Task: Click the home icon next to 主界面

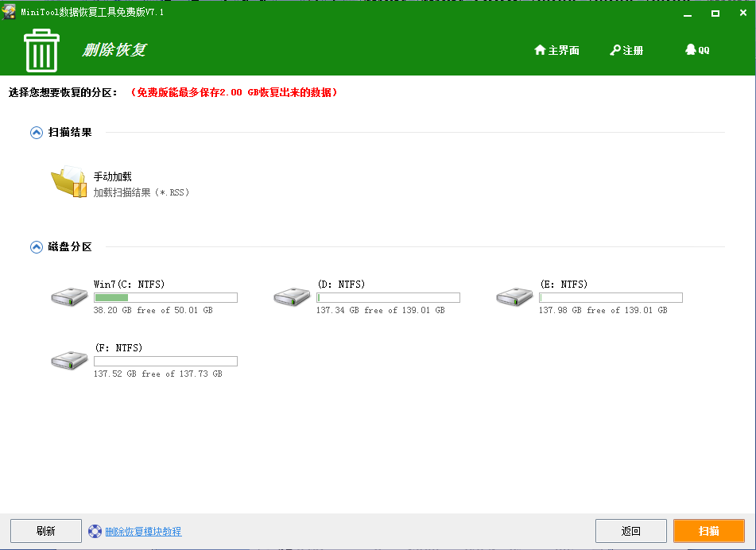Action: [x=540, y=49]
